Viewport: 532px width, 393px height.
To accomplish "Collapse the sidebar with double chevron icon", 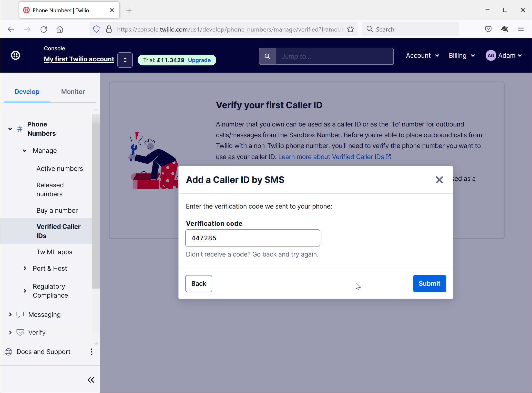I will click(91, 380).
